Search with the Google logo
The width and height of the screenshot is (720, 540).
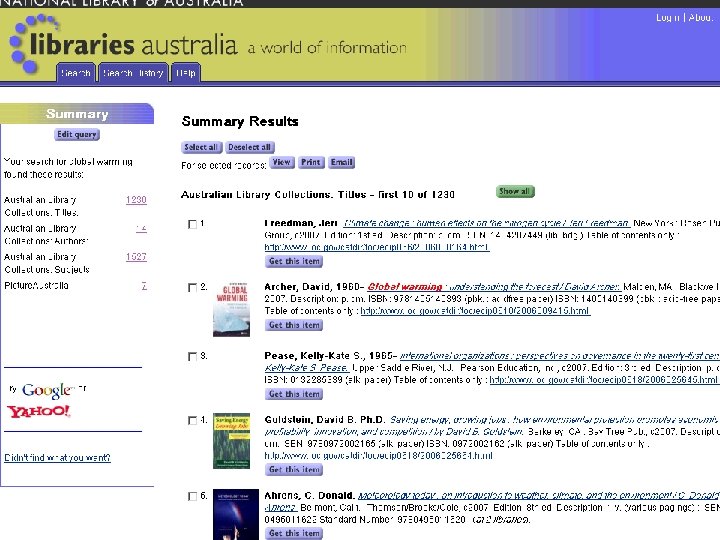tap(48, 390)
